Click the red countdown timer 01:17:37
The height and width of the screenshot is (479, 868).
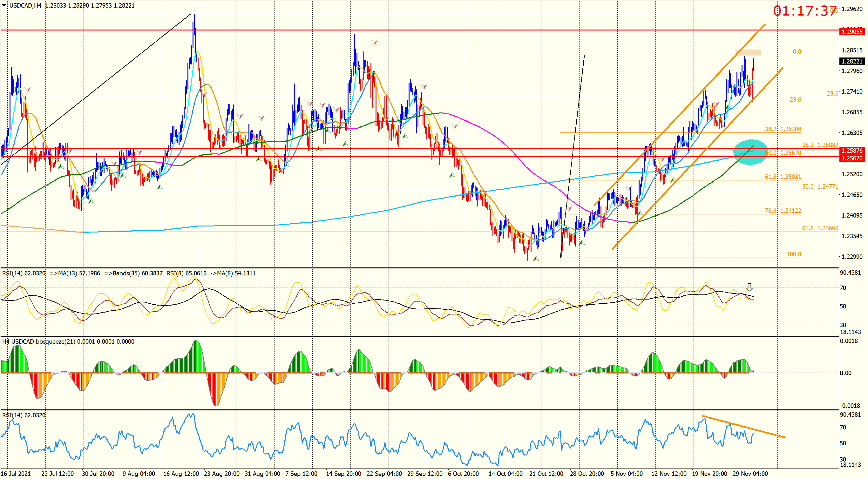coord(804,11)
